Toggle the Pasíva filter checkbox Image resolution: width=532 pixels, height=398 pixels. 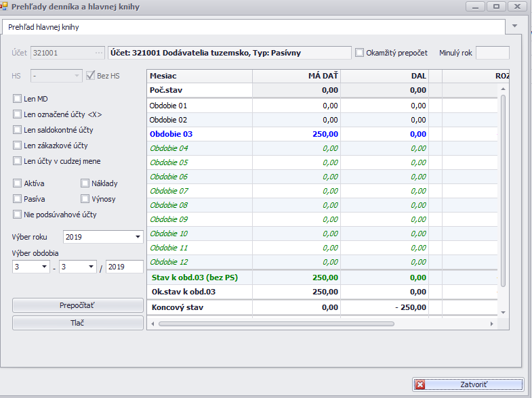click(17, 199)
